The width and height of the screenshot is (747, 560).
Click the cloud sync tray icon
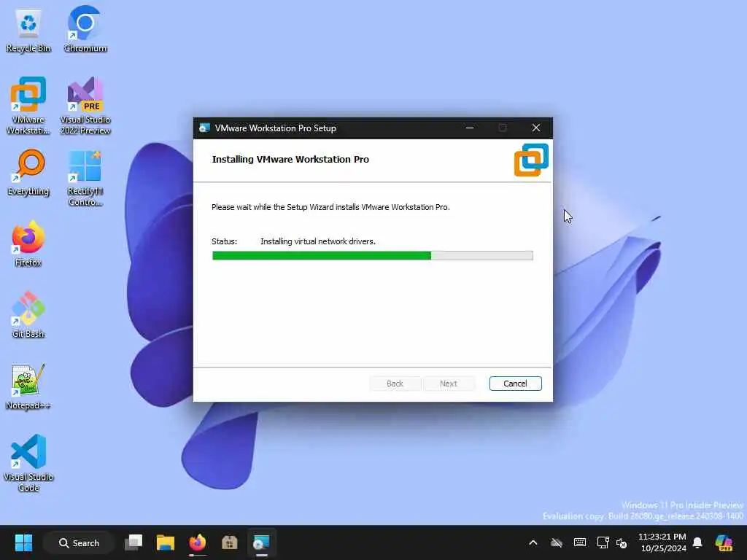(557, 542)
